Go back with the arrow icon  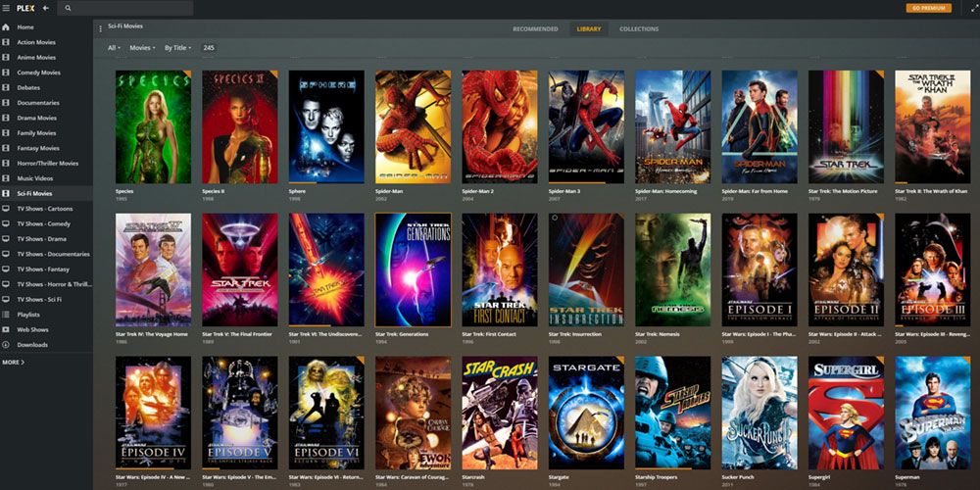[46, 8]
